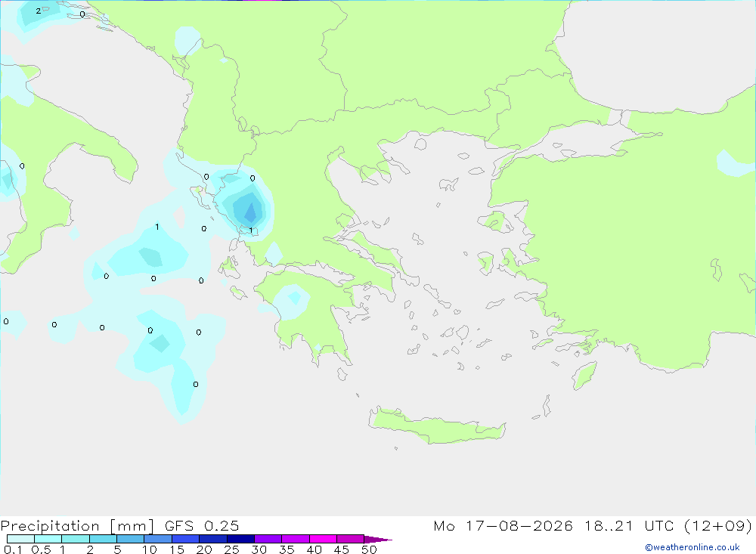The height and width of the screenshot is (554, 756).
Task: Click the legend scale label "20"
Action: [x=204, y=549]
